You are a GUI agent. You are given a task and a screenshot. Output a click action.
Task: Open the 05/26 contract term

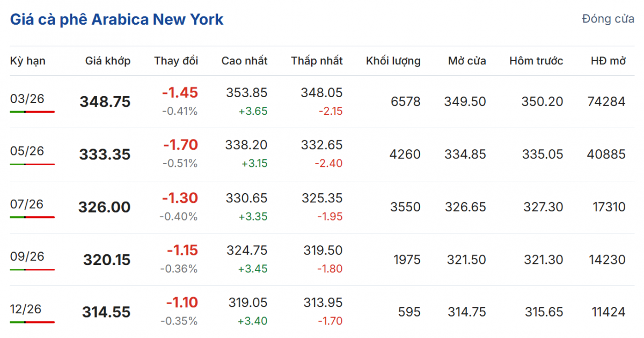tap(27, 151)
